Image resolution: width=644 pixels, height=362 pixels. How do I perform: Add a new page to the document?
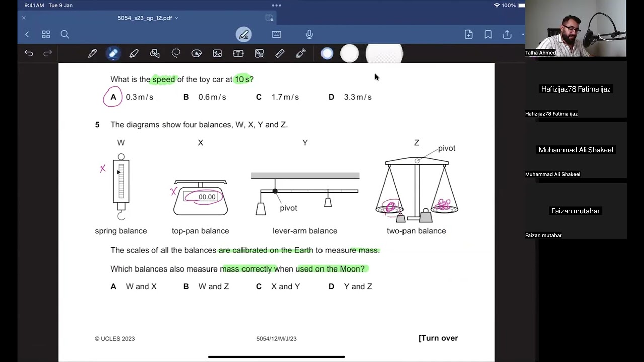point(468,34)
